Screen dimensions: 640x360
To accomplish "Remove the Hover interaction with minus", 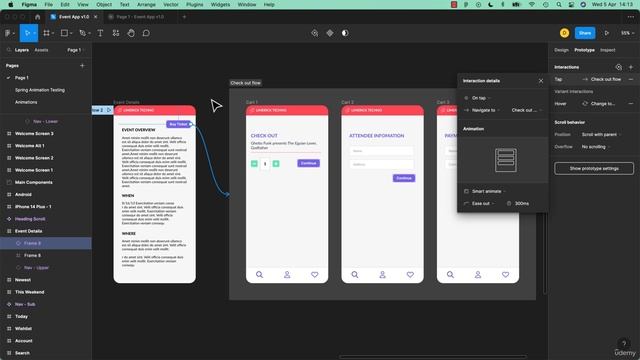I will [x=631, y=104].
